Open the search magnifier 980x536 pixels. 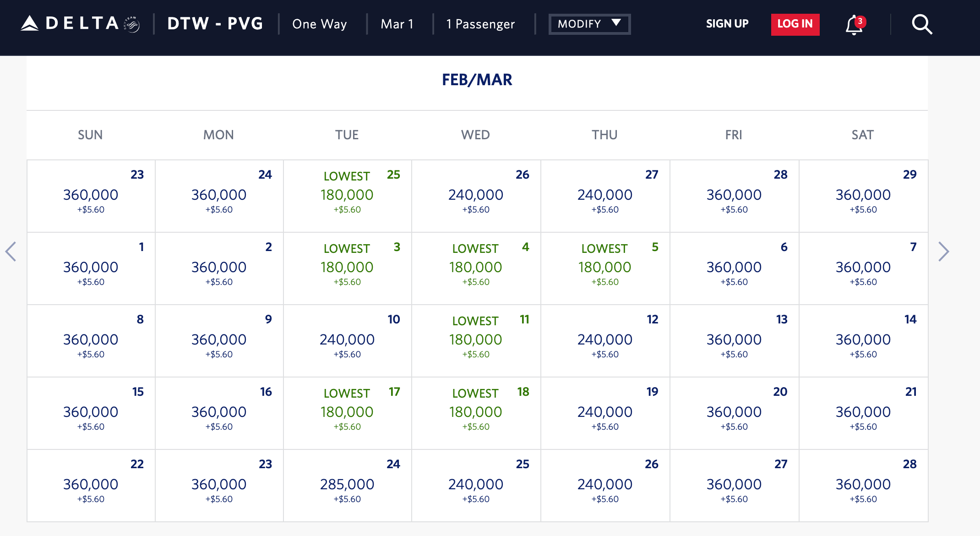coord(921,24)
